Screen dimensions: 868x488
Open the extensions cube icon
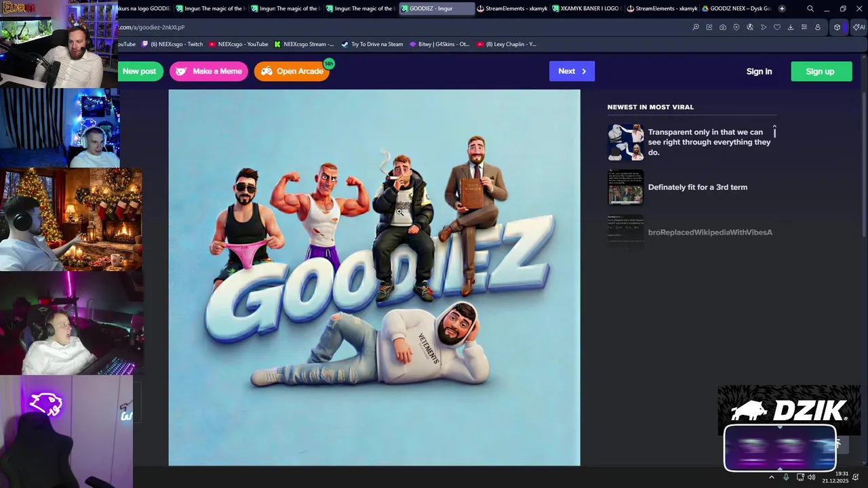point(837,27)
